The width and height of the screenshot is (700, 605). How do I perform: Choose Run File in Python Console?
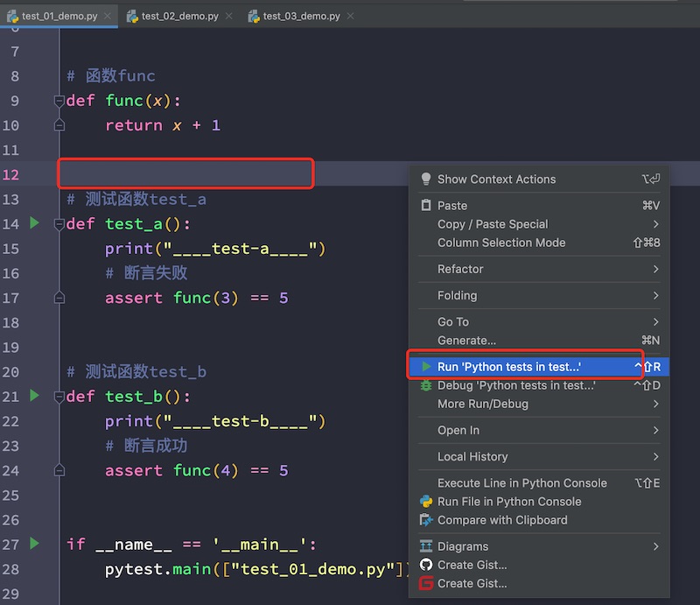click(539, 502)
